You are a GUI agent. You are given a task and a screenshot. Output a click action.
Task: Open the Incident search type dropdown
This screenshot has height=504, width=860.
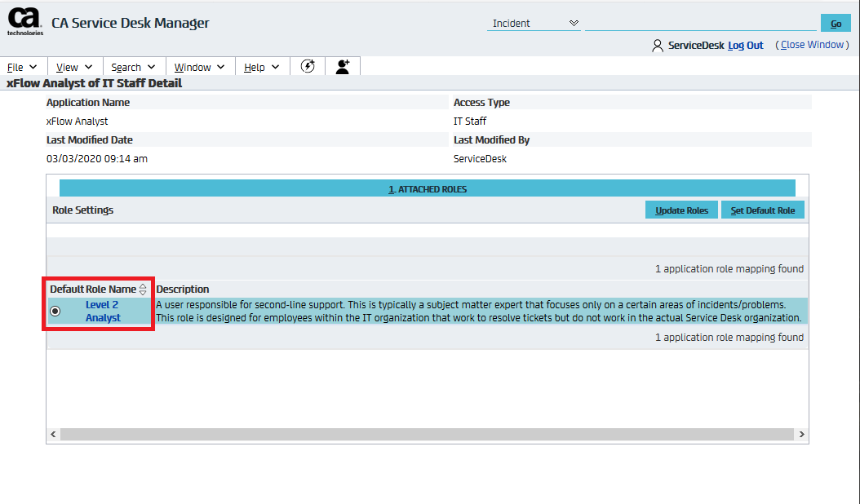pyautogui.click(x=534, y=23)
